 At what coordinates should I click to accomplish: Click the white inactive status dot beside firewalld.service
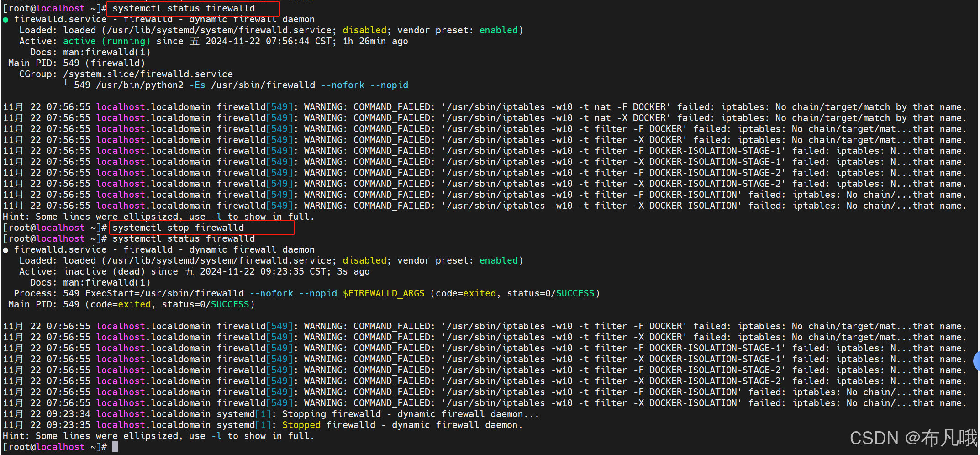click(6, 249)
